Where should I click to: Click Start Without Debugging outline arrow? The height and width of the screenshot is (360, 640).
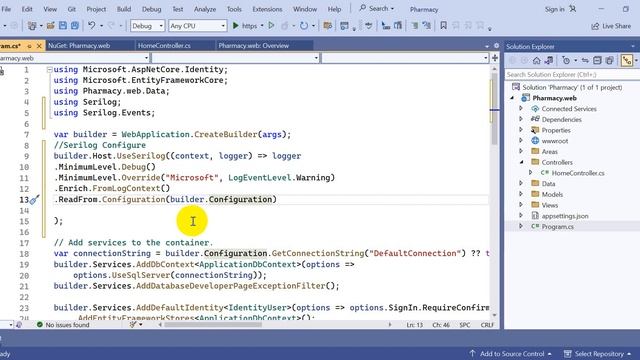point(271,26)
